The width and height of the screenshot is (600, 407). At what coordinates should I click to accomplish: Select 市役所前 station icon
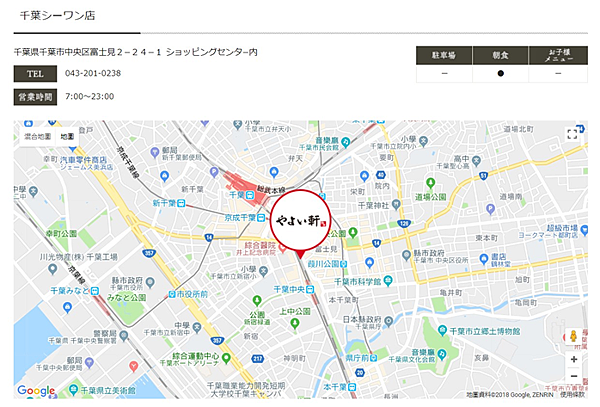172,294
